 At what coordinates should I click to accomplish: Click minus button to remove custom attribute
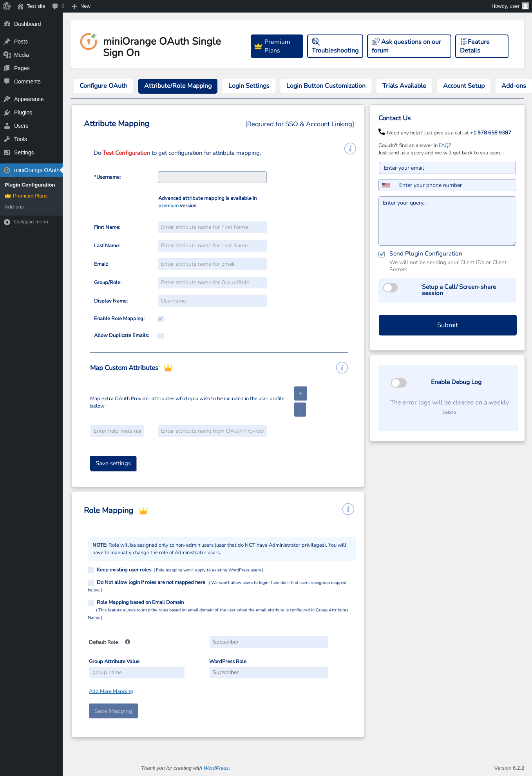pyautogui.click(x=300, y=410)
